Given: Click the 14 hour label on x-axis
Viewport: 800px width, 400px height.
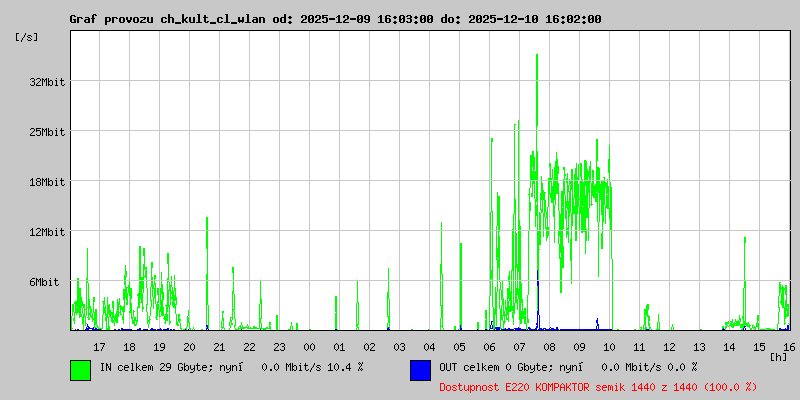Looking at the screenshot, I should [x=730, y=347].
